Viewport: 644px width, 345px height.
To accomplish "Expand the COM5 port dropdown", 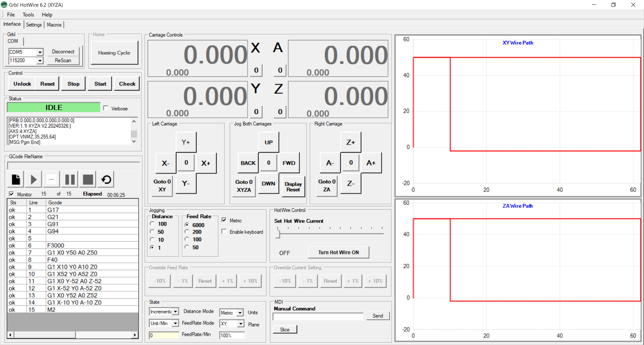I will (x=40, y=52).
